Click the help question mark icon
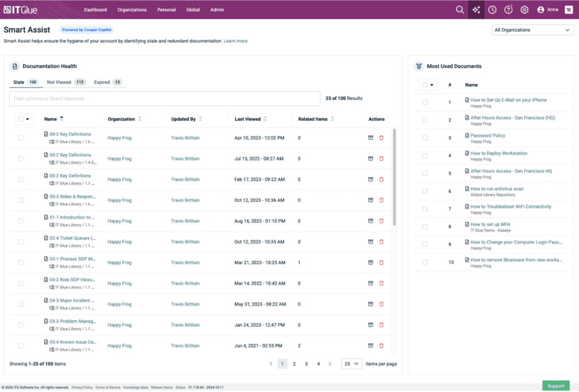The height and width of the screenshot is (392, 579). [x=508, y=10]
